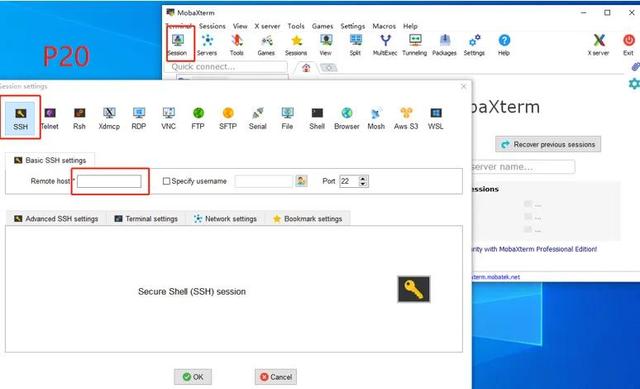Select the RDP session icon
Viewport: 640px width, 389px height.
139,118
